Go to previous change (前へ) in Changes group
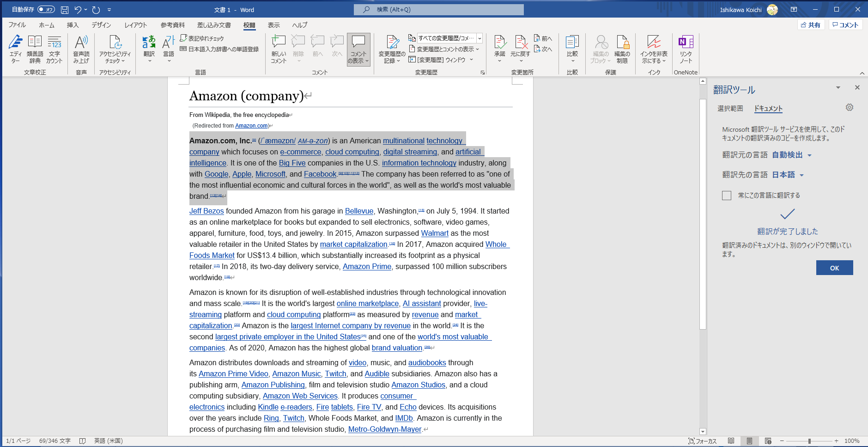 [x=543, y=38]
